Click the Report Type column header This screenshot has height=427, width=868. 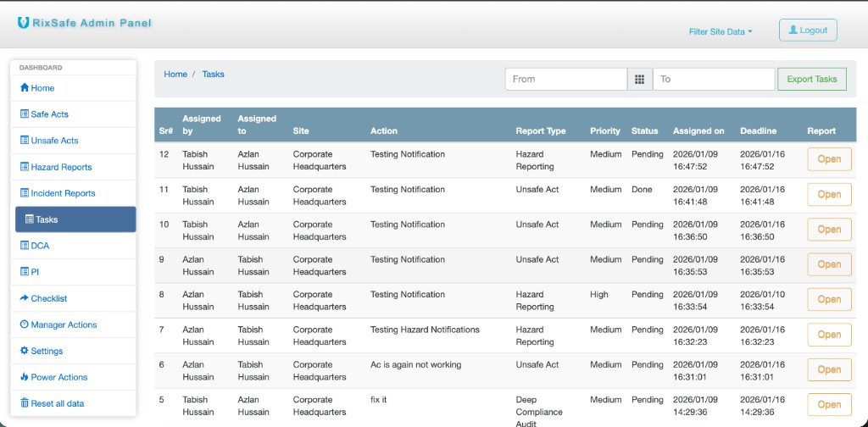coord(541,131)
